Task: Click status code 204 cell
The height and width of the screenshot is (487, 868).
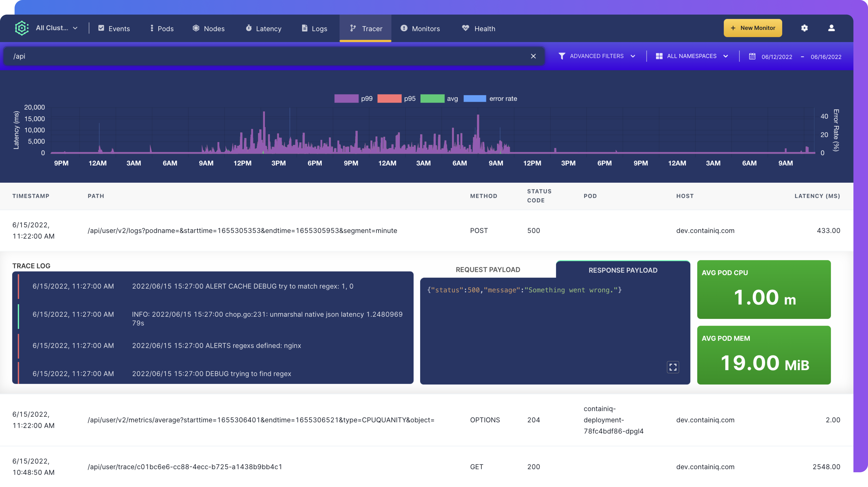Action: click(533, 420)
